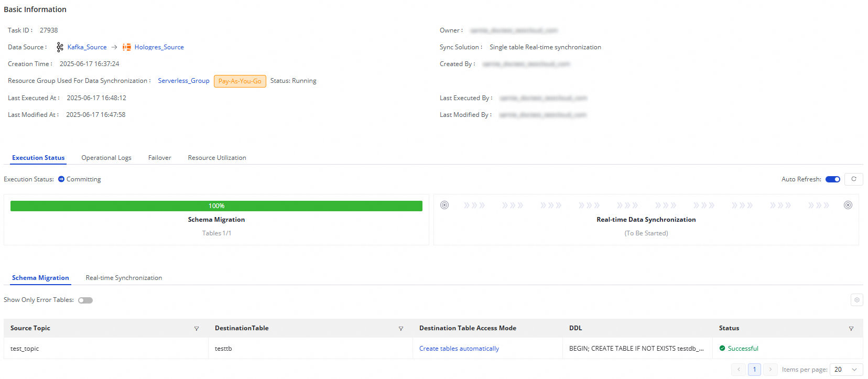
Task: Click the Pay-As-You-Go tag
Action: pos(240,81)
